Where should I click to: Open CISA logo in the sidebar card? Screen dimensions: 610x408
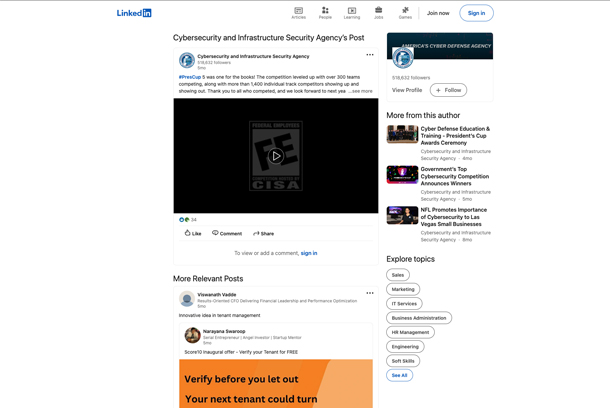403,58
